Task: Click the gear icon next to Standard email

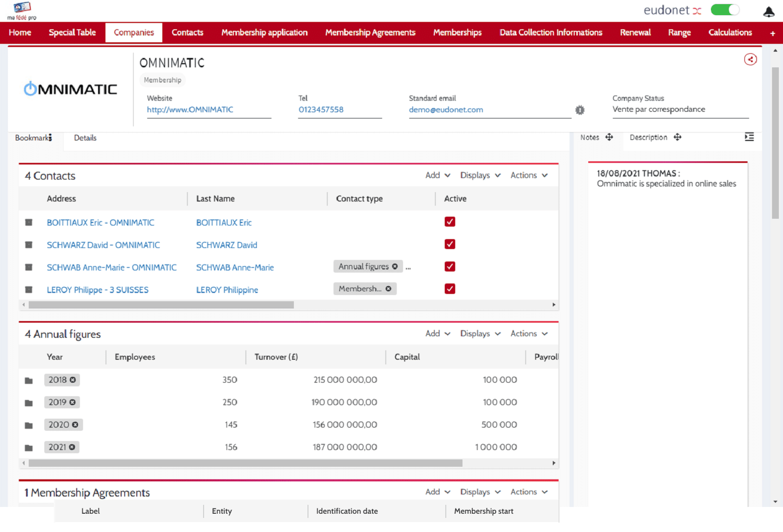Action: tap(580, 110)
